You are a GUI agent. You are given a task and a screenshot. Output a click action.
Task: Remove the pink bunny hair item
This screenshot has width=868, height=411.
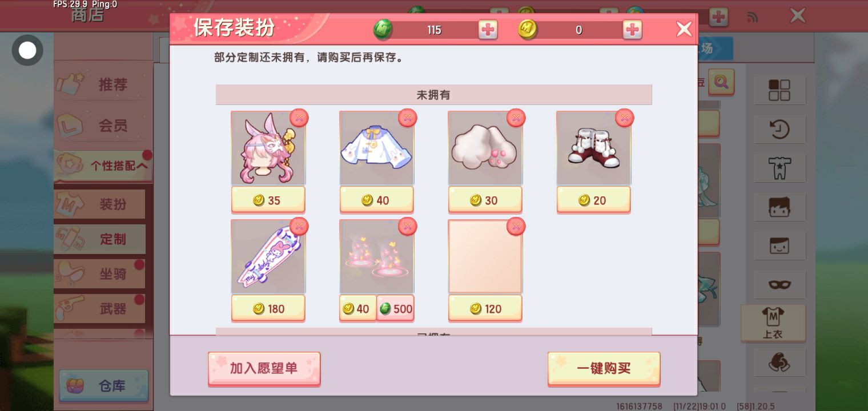[x=299, y=118]
